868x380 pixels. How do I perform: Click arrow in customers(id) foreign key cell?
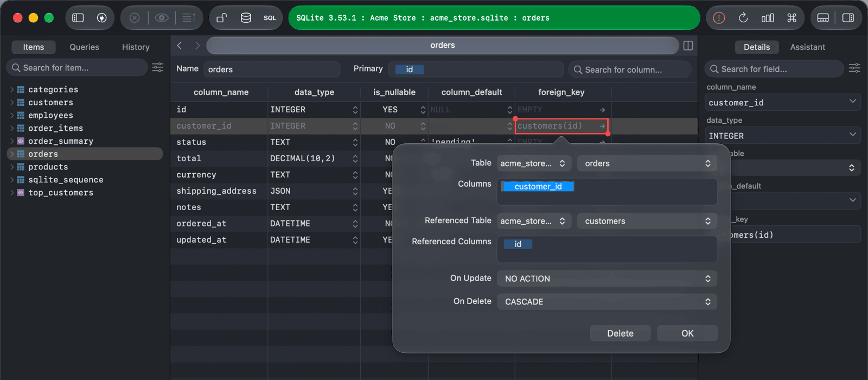tap(602, 126)
